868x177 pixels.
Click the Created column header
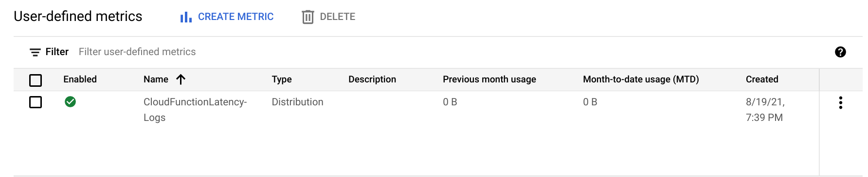(x=762, y=79)
